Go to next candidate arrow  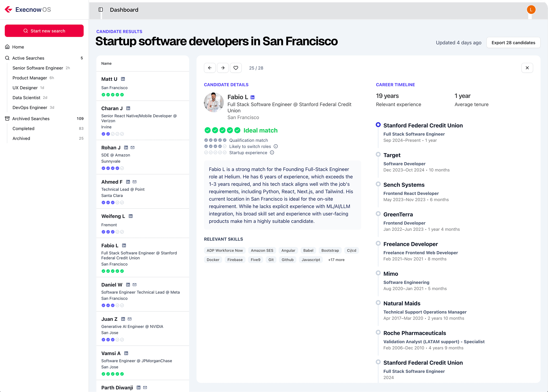tap(223, 68)
